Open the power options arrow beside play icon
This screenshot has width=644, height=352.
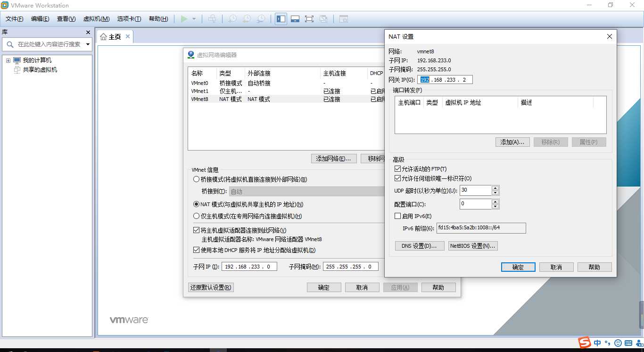[x=194, y=19]
